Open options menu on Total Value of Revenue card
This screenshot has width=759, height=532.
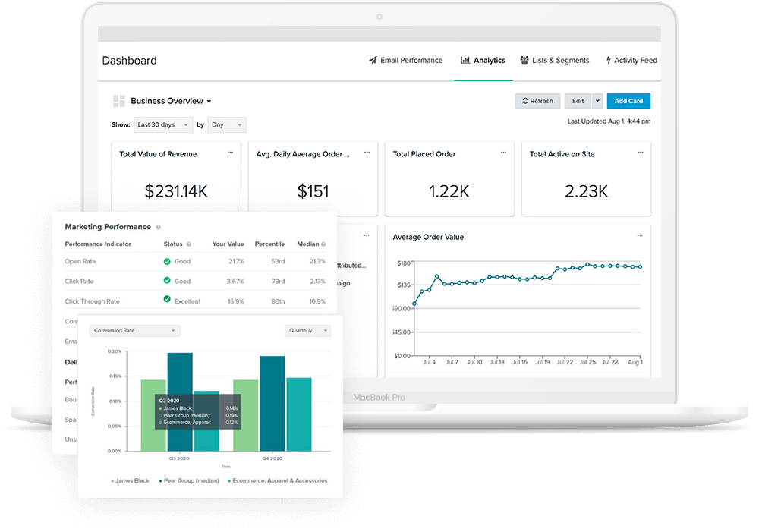point(230,153)
